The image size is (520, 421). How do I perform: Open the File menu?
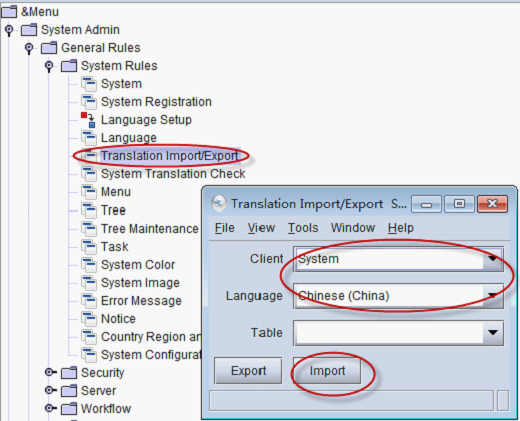(225, 228)
